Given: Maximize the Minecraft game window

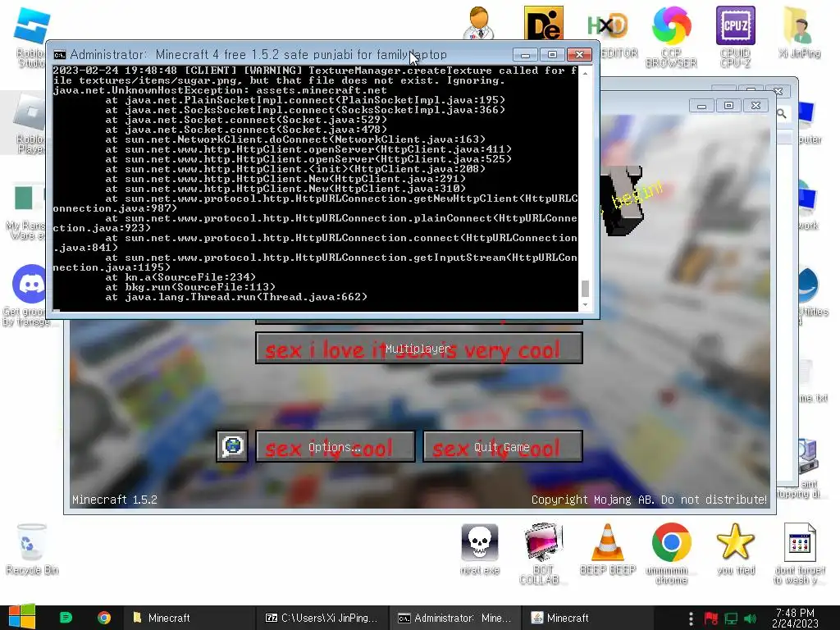Looking at the screenshot, I should (x=728, y=106).
